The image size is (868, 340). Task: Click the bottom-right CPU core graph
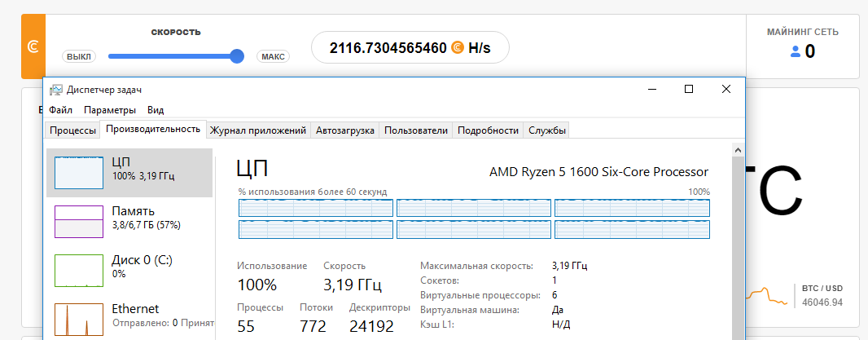[632, 230]
